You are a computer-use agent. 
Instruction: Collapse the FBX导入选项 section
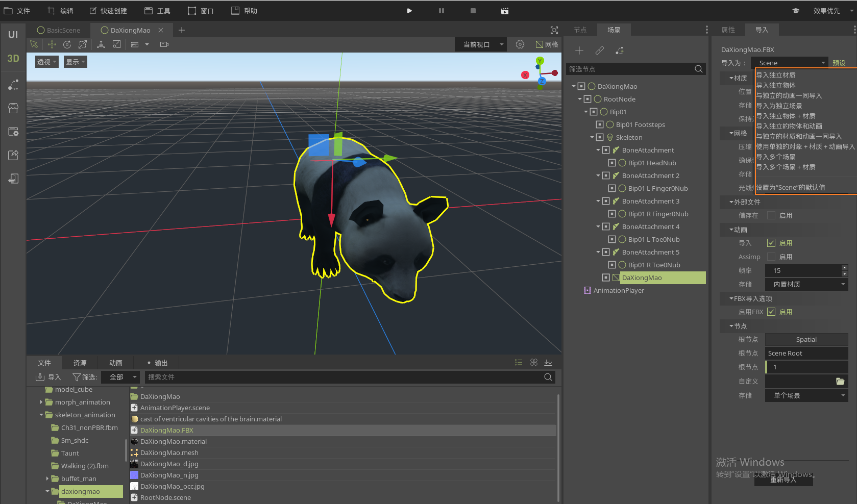[x=731, y=298]
